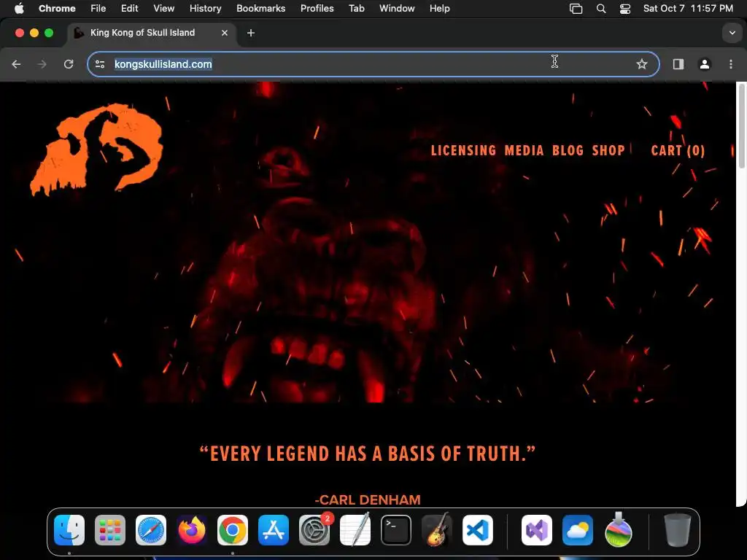The height and width of the screenshot is (560, 747).
Task: Click the address bar URL field
Action: tap(373, 64)
